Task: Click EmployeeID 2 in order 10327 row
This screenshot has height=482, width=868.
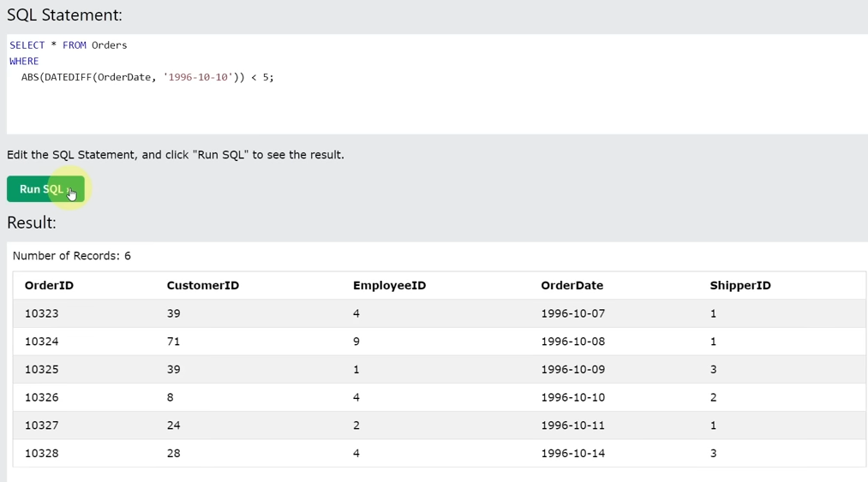Action: (356, 425)
